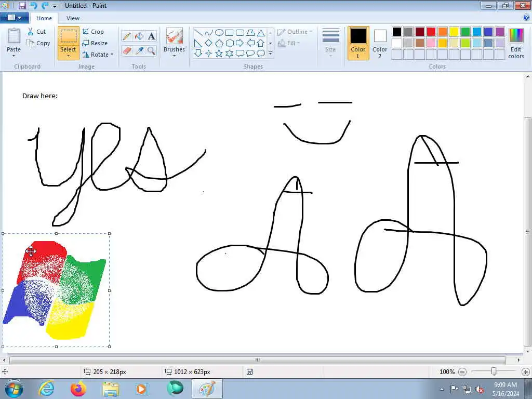Choose the Five-point star shape
Screen dimensions: 532x399
(219, 54)
